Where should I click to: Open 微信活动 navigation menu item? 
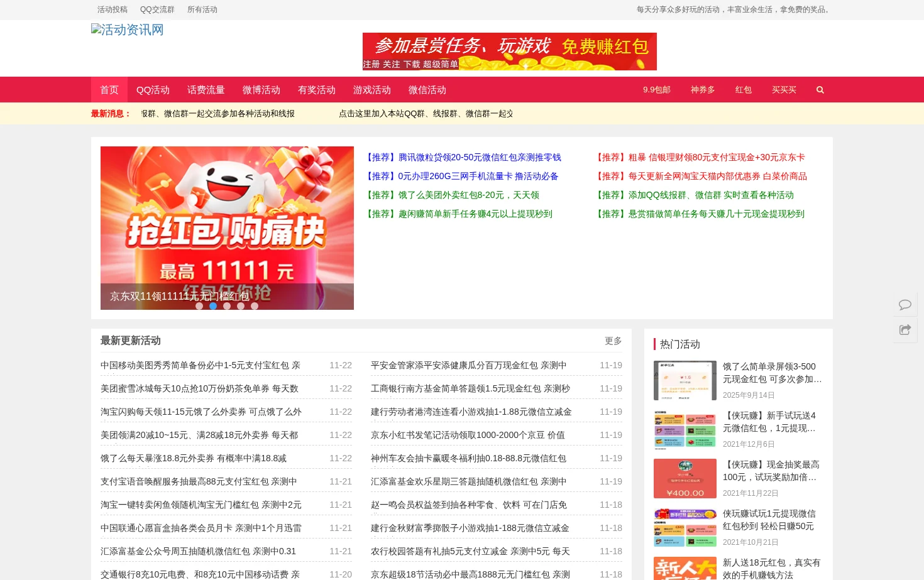(x=427, y=90)
